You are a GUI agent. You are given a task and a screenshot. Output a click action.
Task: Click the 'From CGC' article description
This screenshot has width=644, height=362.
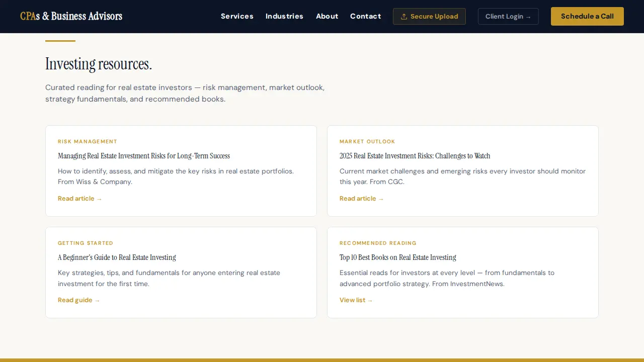coord(462,176)
